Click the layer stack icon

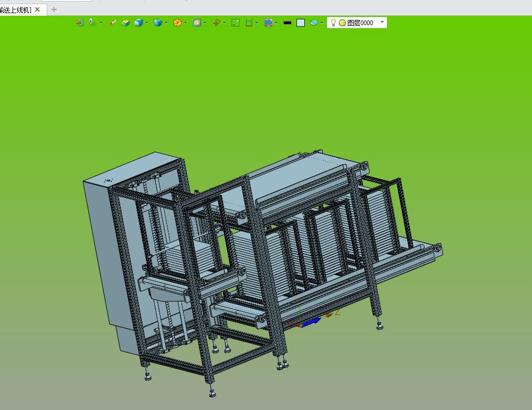pos(314,23)
